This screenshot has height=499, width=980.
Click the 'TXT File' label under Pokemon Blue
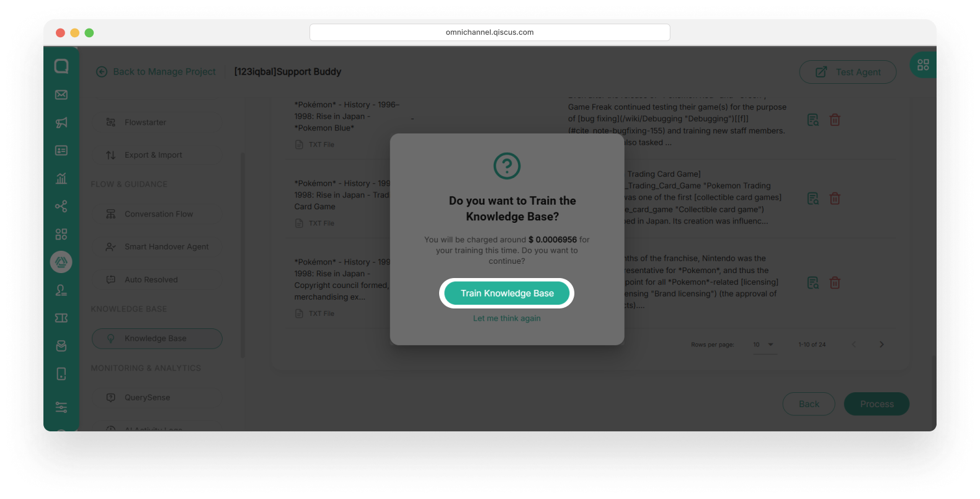click(321, 145)
